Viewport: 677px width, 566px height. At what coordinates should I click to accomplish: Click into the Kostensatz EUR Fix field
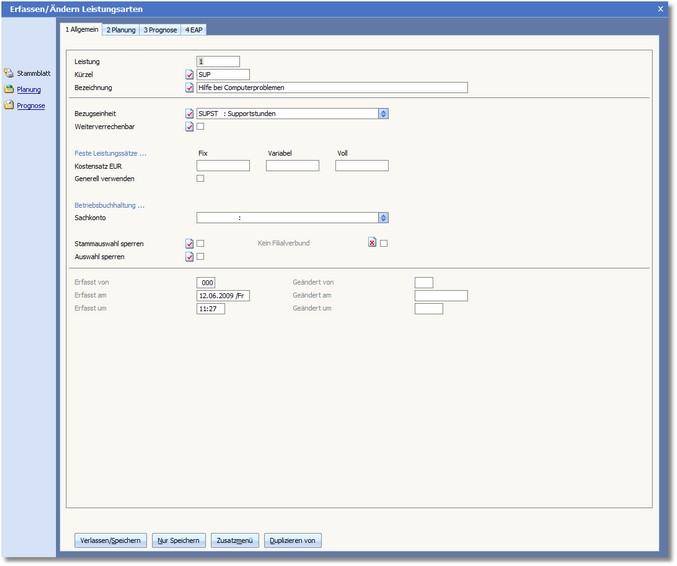(x=223, y=166)
